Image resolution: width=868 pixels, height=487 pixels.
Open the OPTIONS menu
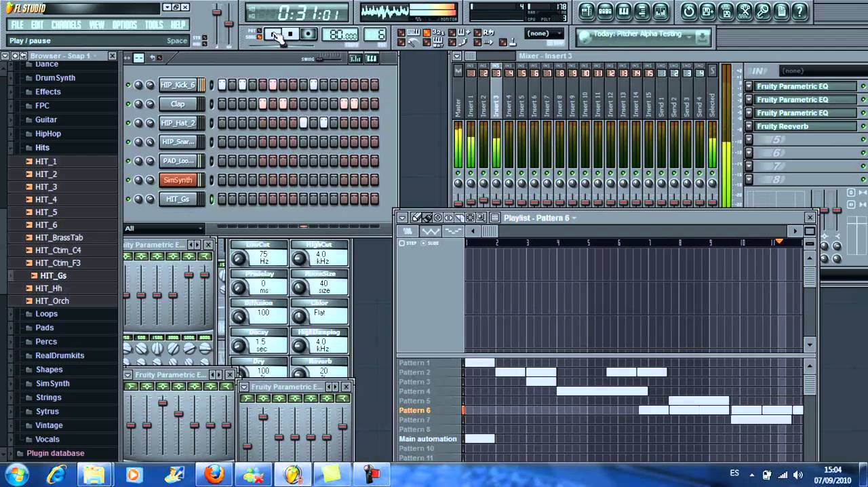(x=125, y=25)
